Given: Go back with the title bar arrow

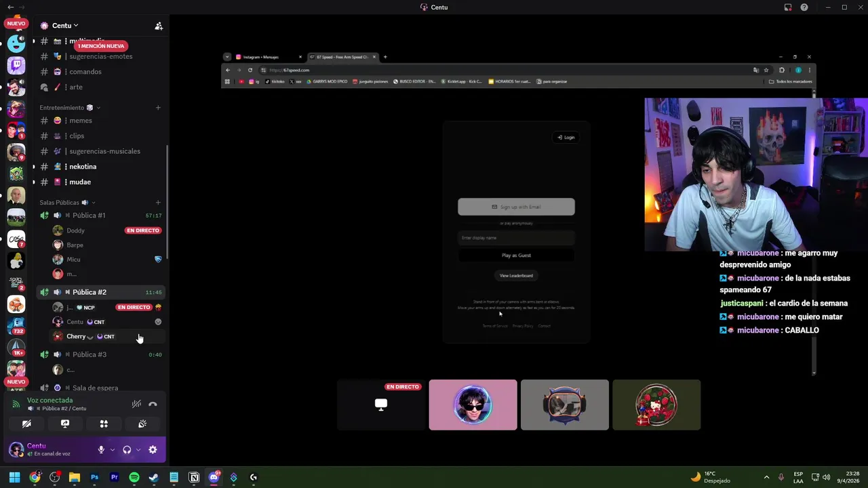Looking at the screenshot, I should coord(10,7).
